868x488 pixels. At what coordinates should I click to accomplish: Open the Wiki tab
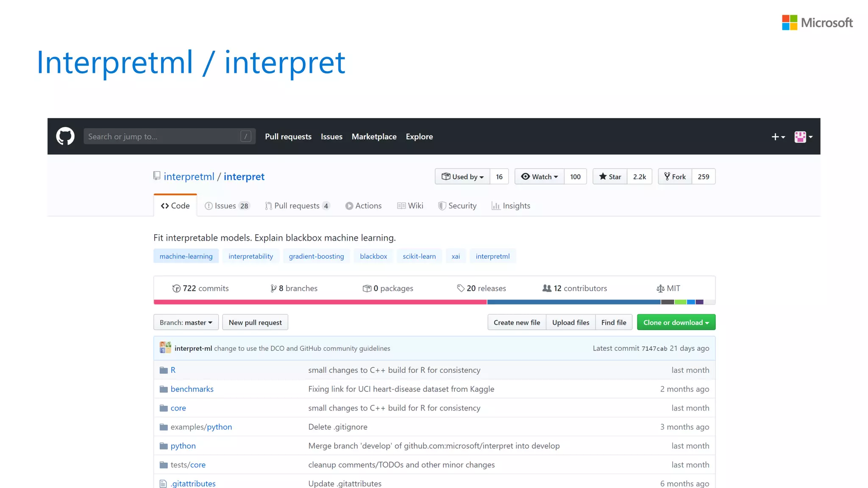pos(410,205)
